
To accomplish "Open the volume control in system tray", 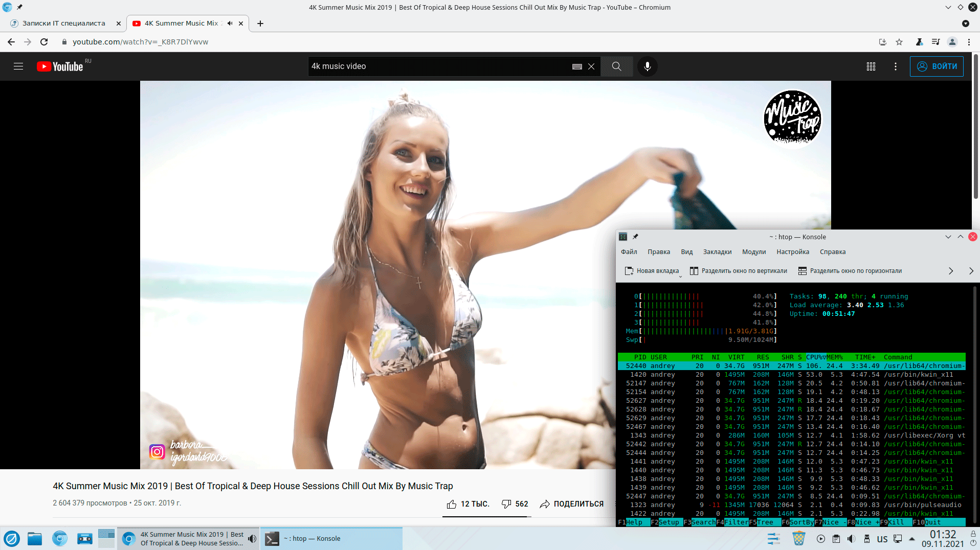I will 851,539.
